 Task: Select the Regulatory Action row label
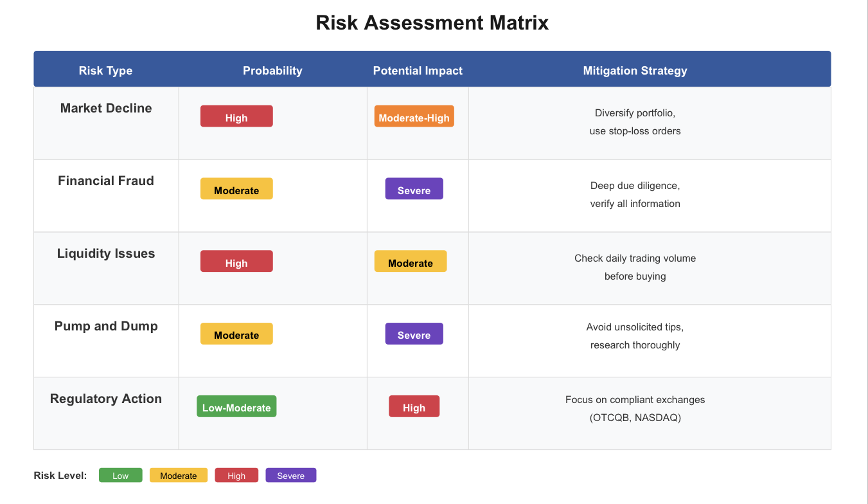pos(106,399)
